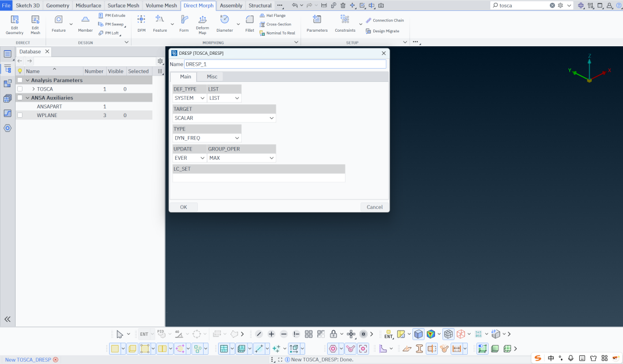
Task: Click the camera snapshot icon in top toolbar
Action: pyautogui.click(x=381, y=6)
